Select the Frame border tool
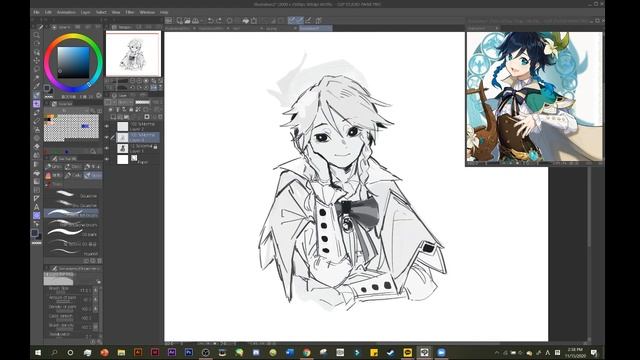This screenshot has width=640, height=360. tap(37, 189)
